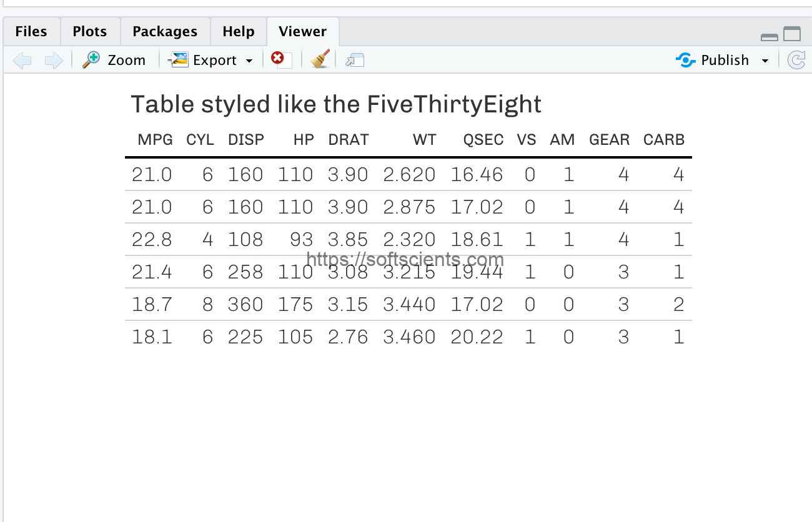Click DISP value 360

pos(245,305)
